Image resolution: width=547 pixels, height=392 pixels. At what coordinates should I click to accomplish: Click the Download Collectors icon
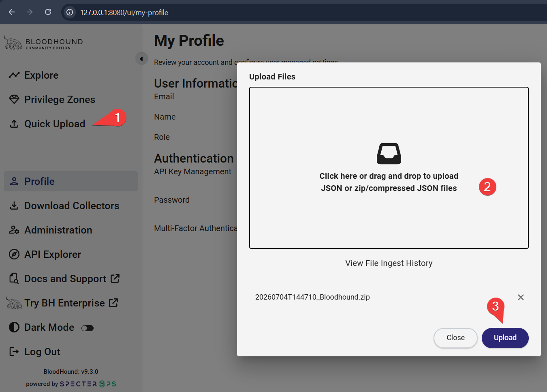(14, 206)
